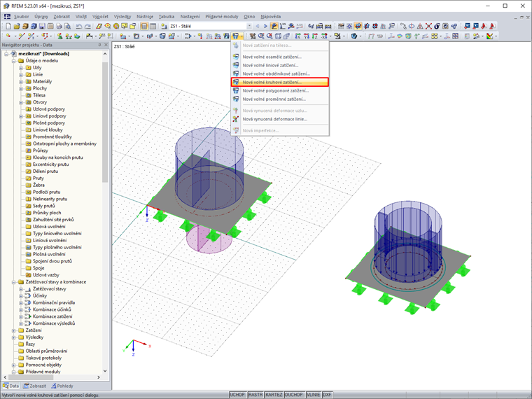Expand the Zatížení tree node

(13, 330)
